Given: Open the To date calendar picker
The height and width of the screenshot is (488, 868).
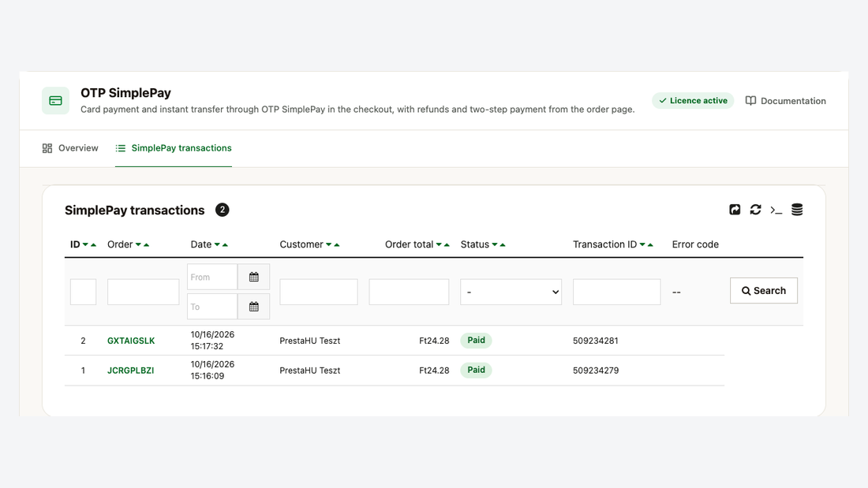Looking at the screenshot, I should pos(253,307).
